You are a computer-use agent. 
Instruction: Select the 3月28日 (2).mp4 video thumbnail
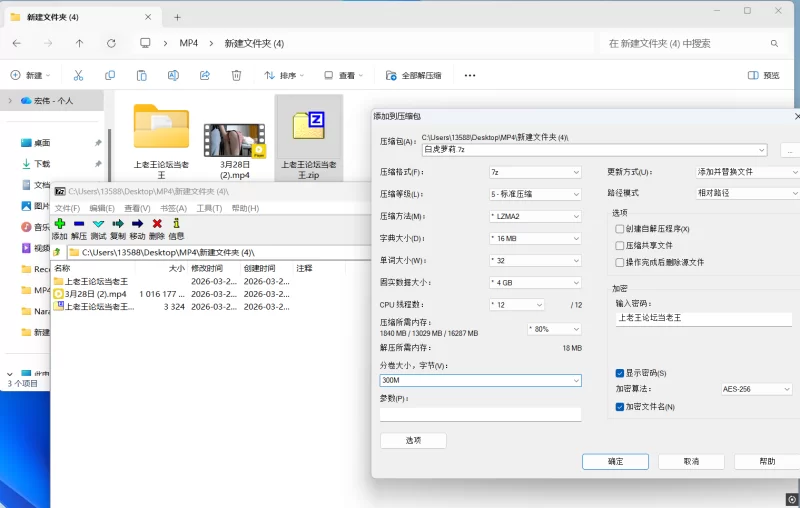[234, 140]
